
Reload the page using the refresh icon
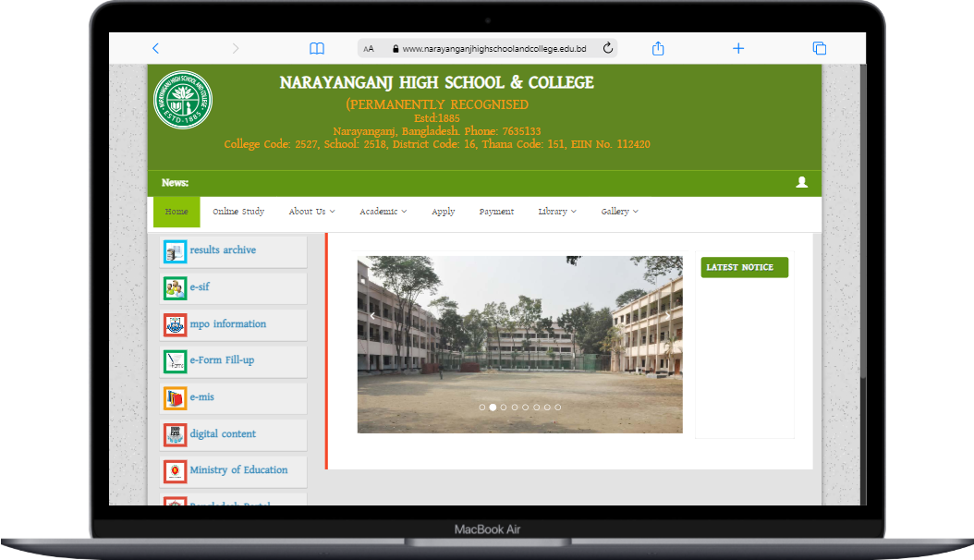tap(607, 47)
